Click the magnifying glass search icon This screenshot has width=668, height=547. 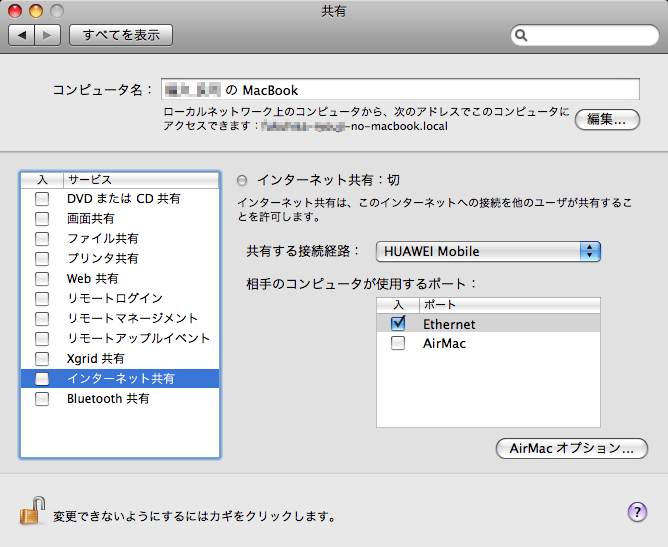[x=522, y=36]
